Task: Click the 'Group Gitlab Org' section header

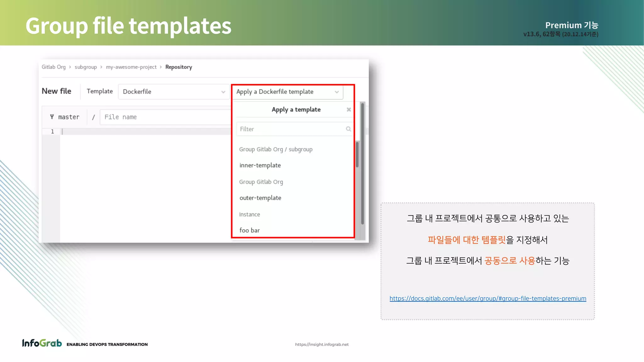Action: click(261, 182)
